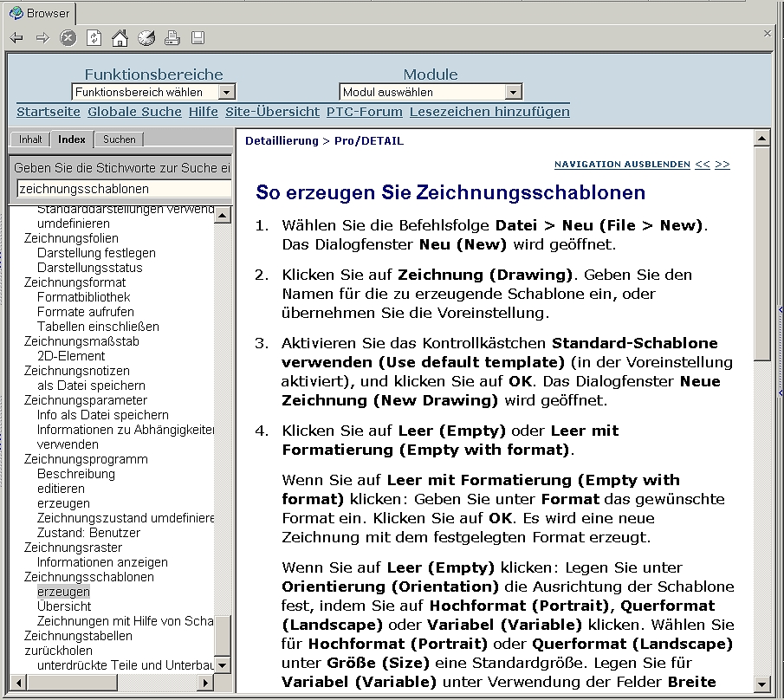This screenshot has width=784, height=700.
Task: Go to next topic with >> link
Action: pyautogui.click(x=722, y=165)
